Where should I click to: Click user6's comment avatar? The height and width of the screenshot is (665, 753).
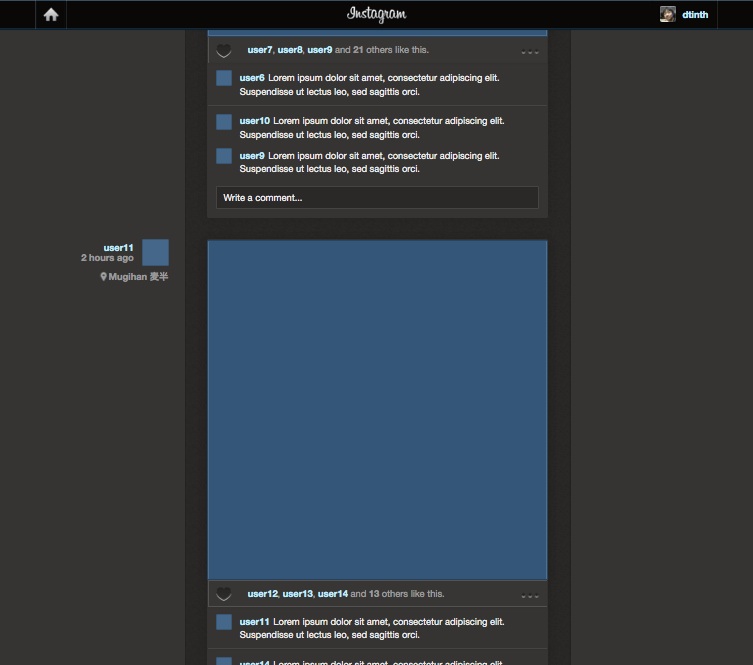[x=224, y=78]
